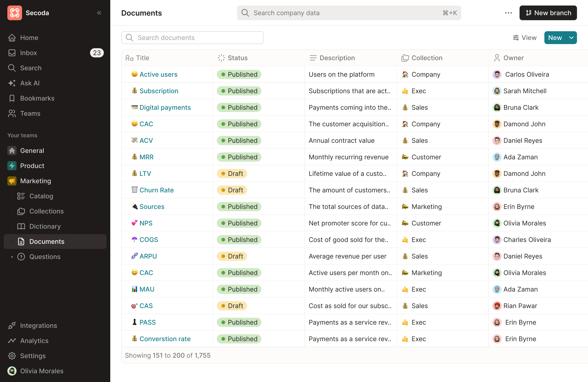
Task: Click Olivia Morales profile avatar in sidebar
Action: [12, 371]
